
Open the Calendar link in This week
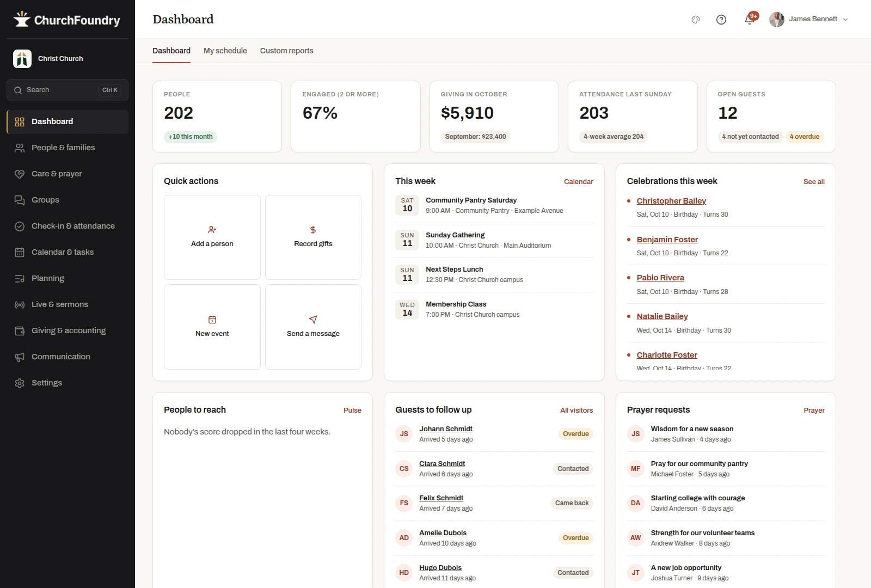click(x=578, y=182)
